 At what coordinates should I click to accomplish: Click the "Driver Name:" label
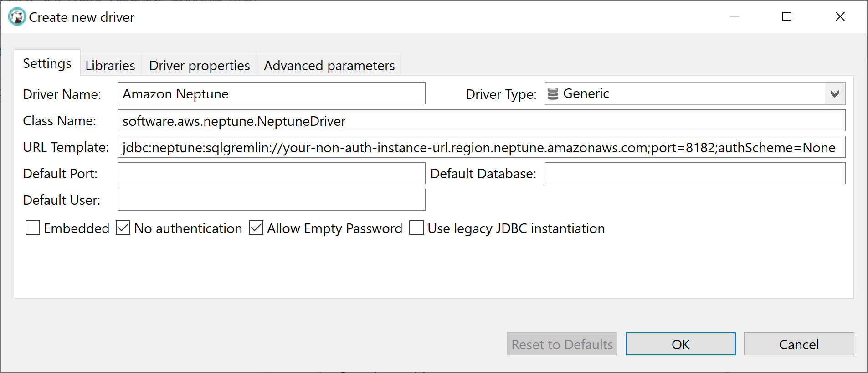click(x=62, y=94)
